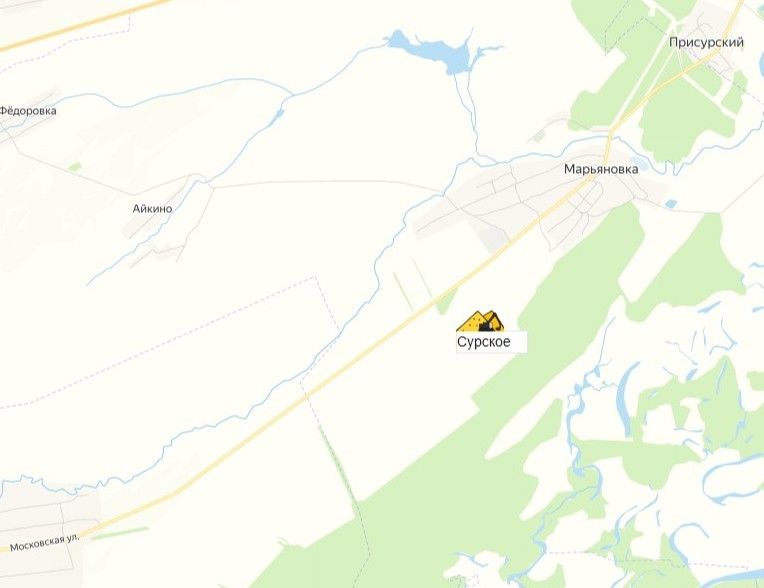Click the small green triangle beside the highway
The image size is (764, 588).
(445, 302)
